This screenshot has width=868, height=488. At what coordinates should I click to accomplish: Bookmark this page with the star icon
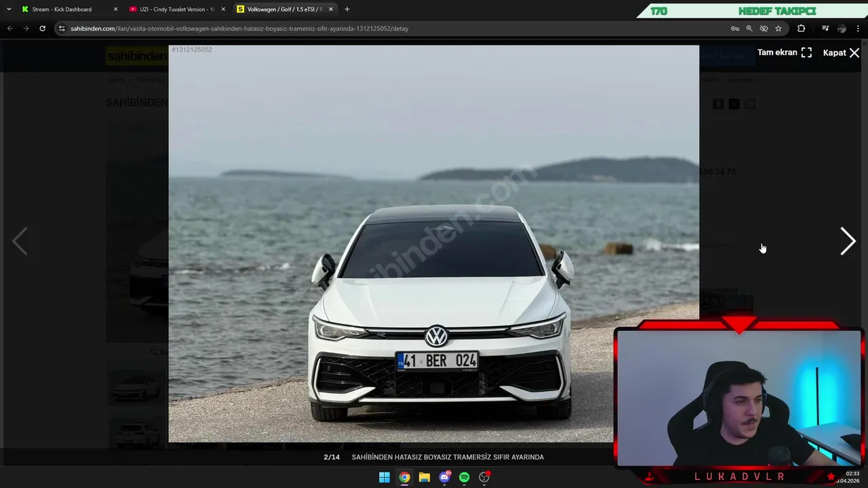(x=778, y=28)
